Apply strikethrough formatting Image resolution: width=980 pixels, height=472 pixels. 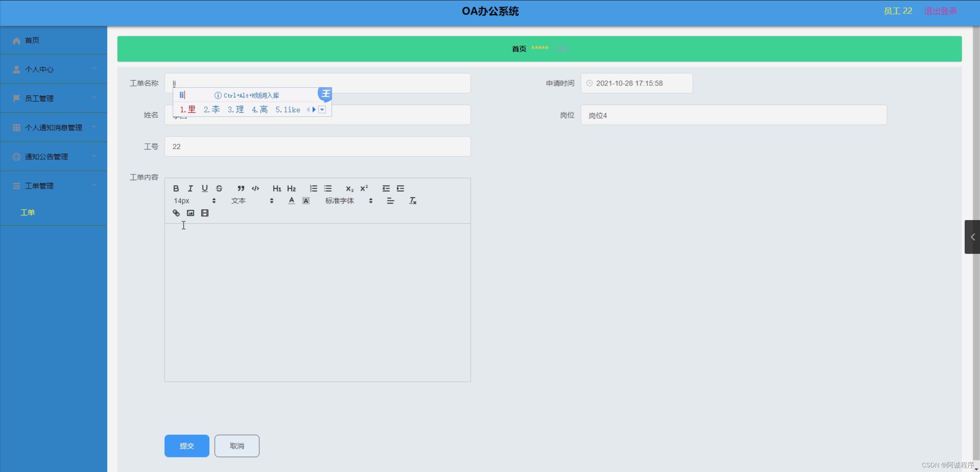point(219,188)
